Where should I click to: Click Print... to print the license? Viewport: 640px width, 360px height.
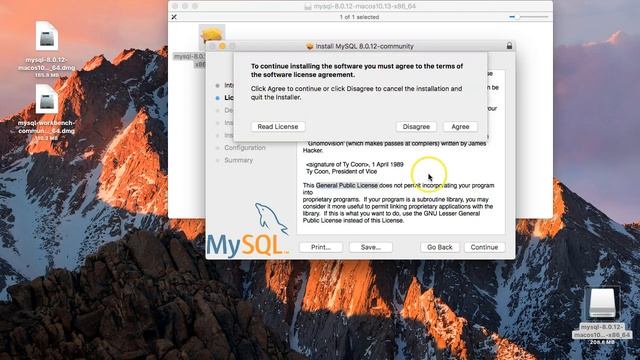click(320, 247)
